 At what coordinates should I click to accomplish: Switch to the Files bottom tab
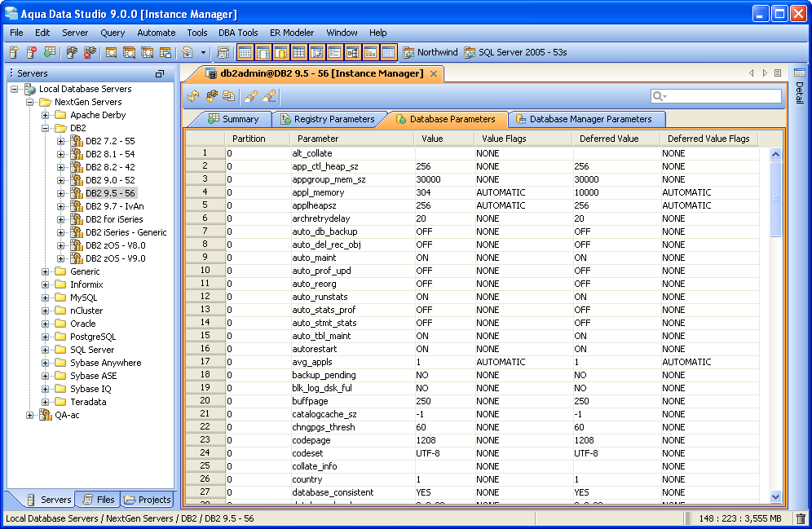(x=99, y=500)
